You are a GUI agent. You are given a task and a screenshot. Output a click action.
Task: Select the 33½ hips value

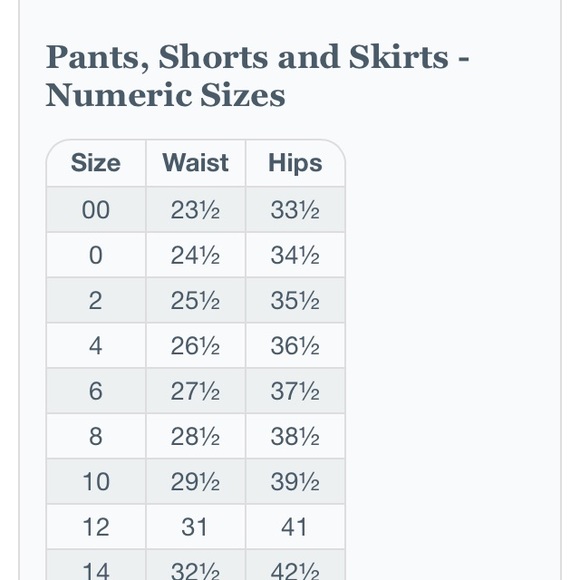[295, 210]
